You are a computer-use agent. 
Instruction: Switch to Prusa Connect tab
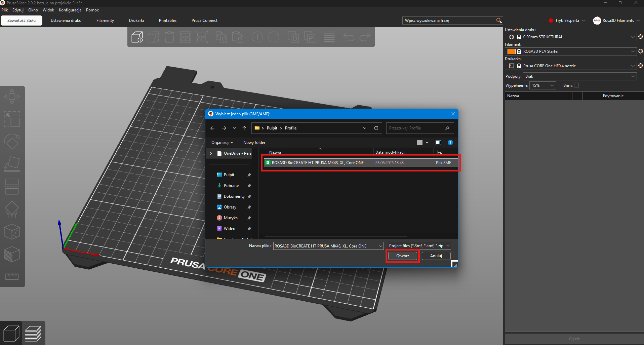pos(204,21)
